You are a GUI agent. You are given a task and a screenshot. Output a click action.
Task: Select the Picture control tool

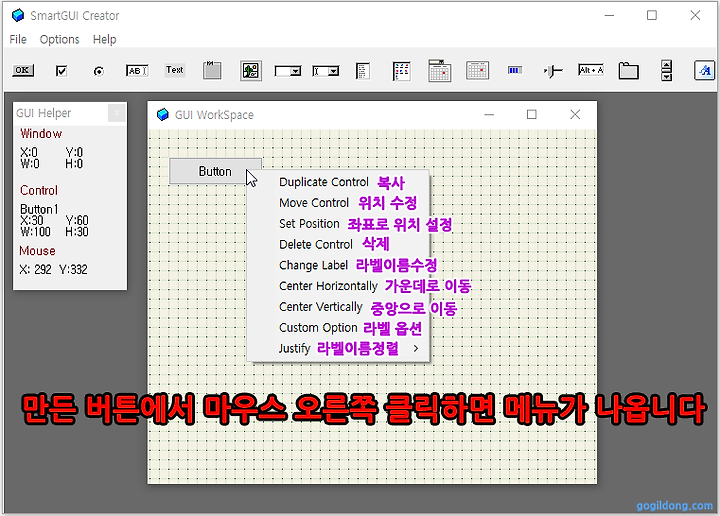click(251, 71)
